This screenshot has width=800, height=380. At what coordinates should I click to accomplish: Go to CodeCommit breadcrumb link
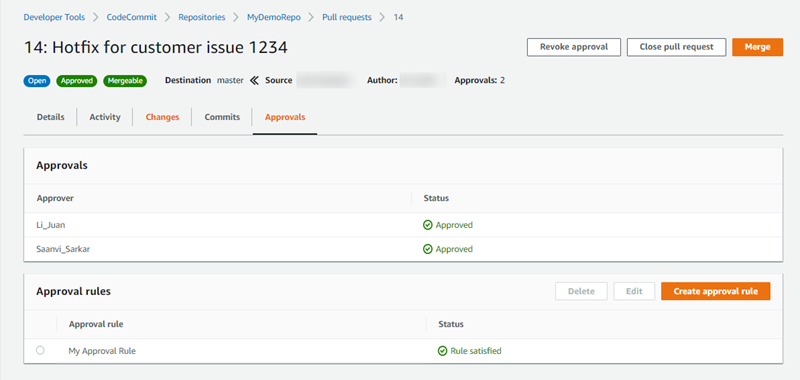132,17
